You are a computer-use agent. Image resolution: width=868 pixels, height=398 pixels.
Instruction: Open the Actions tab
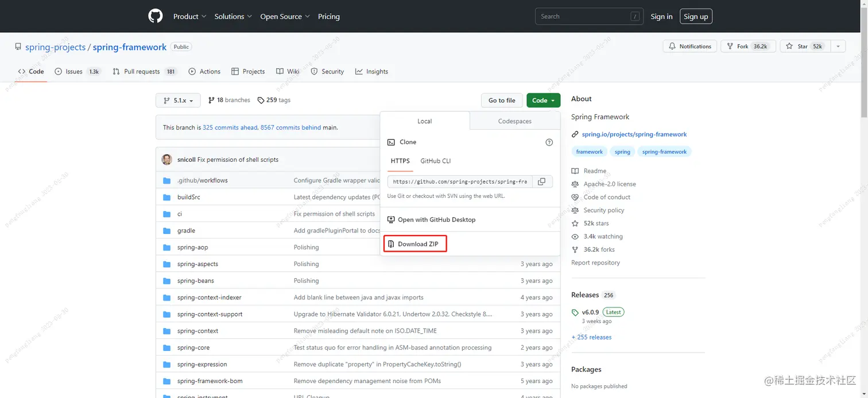click(204, 72)
